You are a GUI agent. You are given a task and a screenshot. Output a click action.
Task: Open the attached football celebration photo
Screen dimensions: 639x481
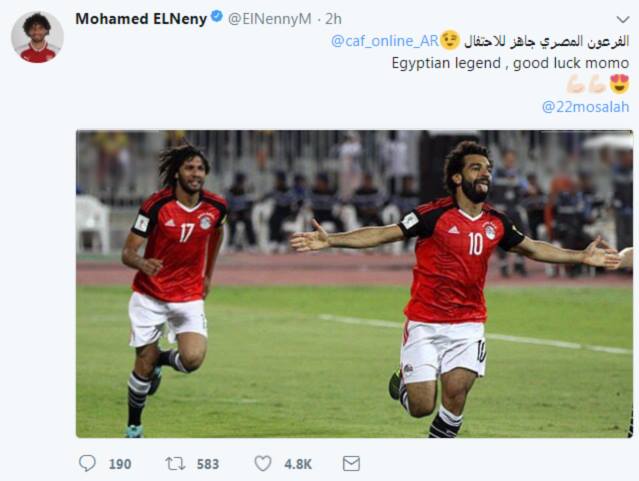click(354, 284)
